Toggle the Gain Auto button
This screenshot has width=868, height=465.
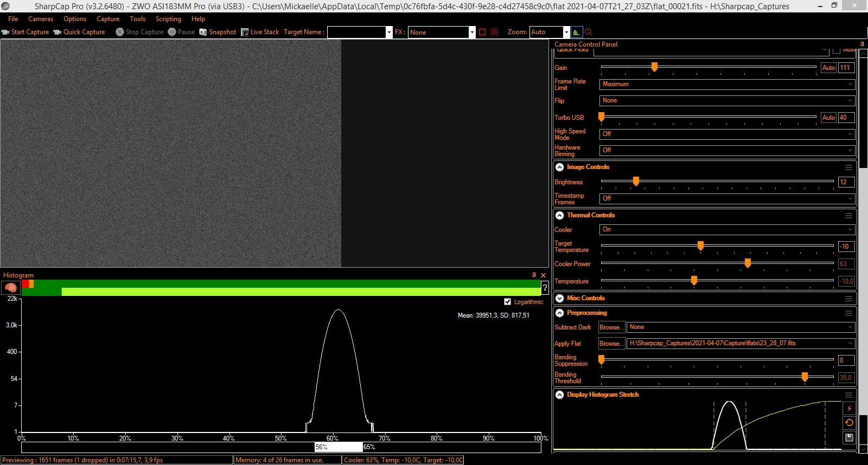(x=828, y=68)
